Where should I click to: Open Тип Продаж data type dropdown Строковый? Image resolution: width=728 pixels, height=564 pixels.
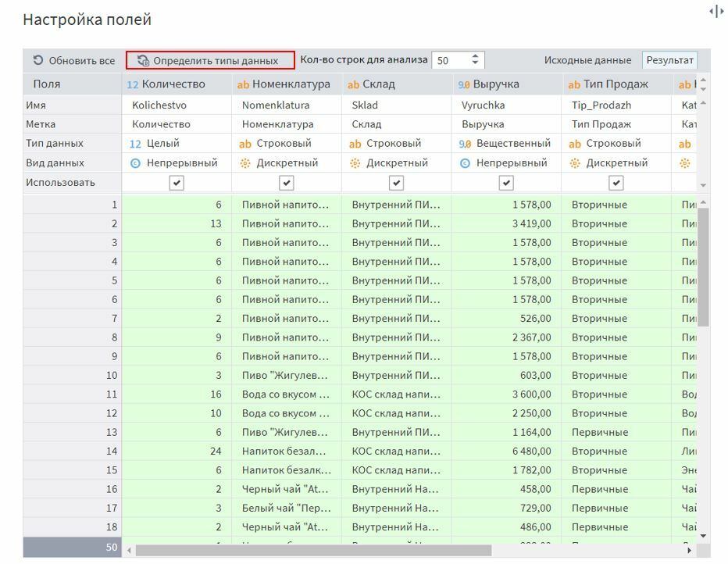click(616, 144)
